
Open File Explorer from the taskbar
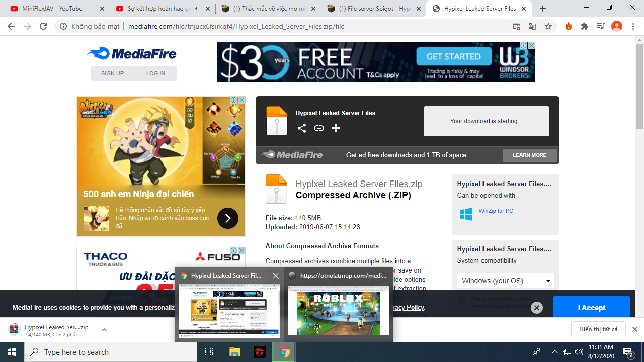coord(235,352)
